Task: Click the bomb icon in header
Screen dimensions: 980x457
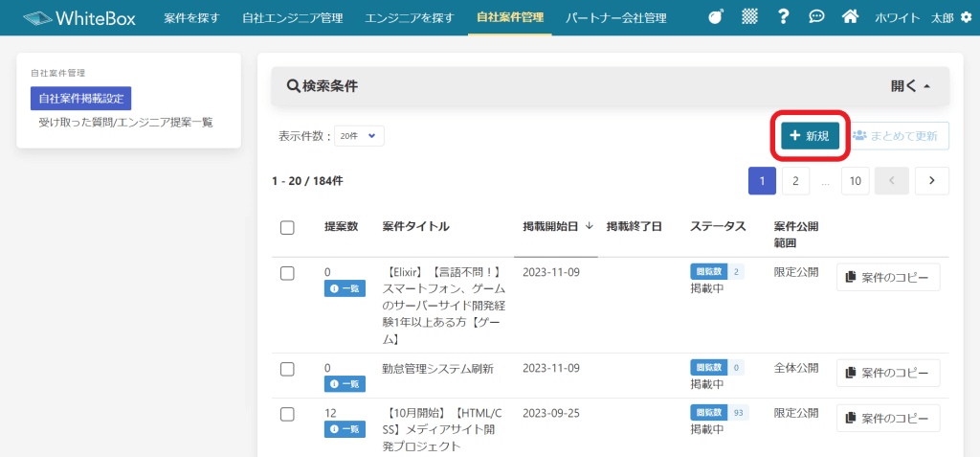Action: pos(716,17)
